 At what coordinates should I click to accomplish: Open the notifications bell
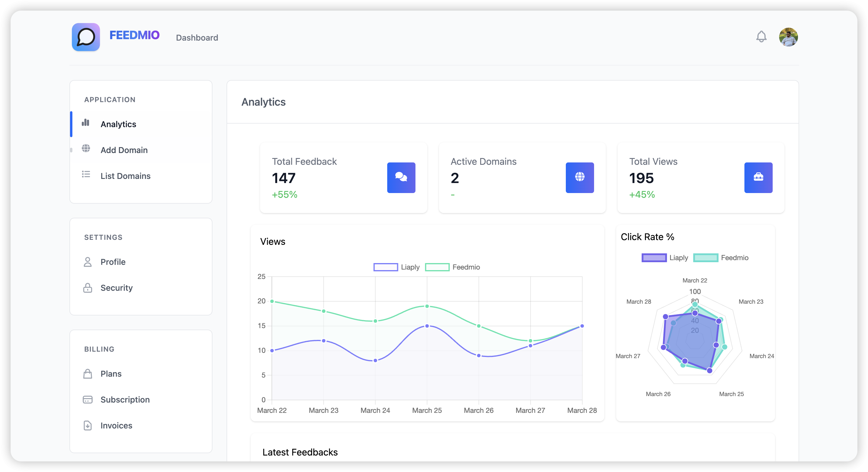pyautogui.click(x=761, y=37)
